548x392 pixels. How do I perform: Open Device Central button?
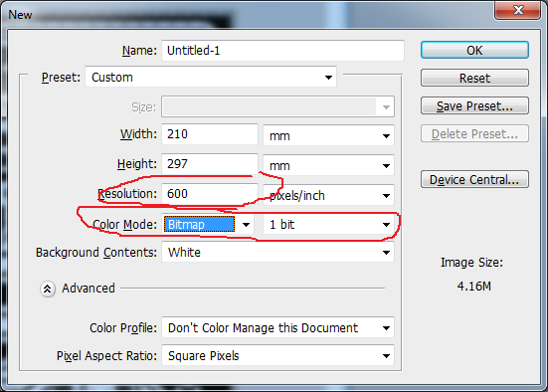coord(474,179)
